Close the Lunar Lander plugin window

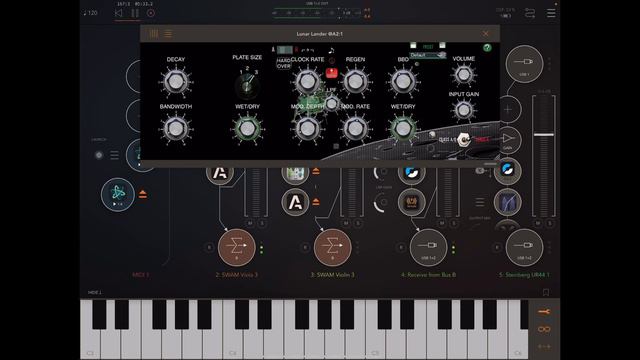click(x=485, y=34)
